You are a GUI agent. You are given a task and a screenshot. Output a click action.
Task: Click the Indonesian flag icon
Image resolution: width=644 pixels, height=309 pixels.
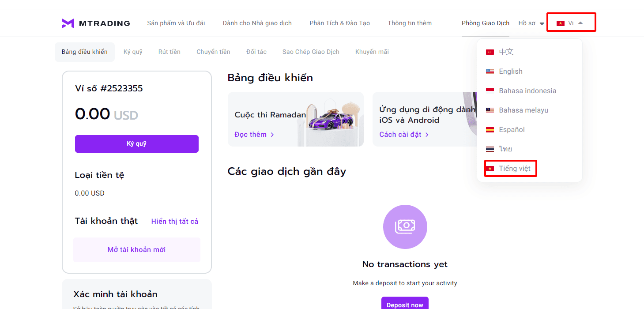(x=490, y=91)
